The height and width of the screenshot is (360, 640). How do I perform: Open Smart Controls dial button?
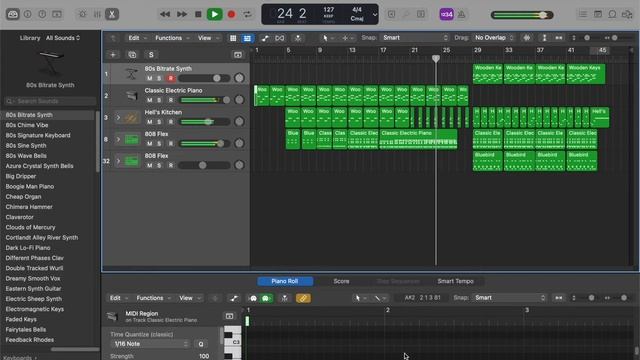[82, 14]
